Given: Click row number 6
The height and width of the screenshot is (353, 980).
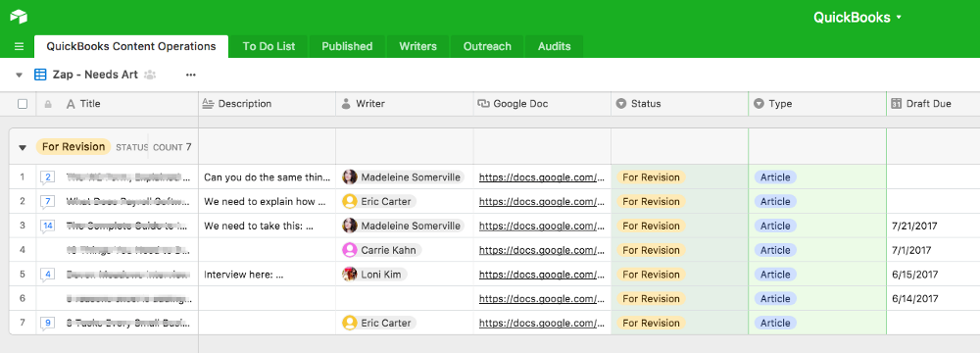Looking at the screenshot, I should tap(23, 298).
